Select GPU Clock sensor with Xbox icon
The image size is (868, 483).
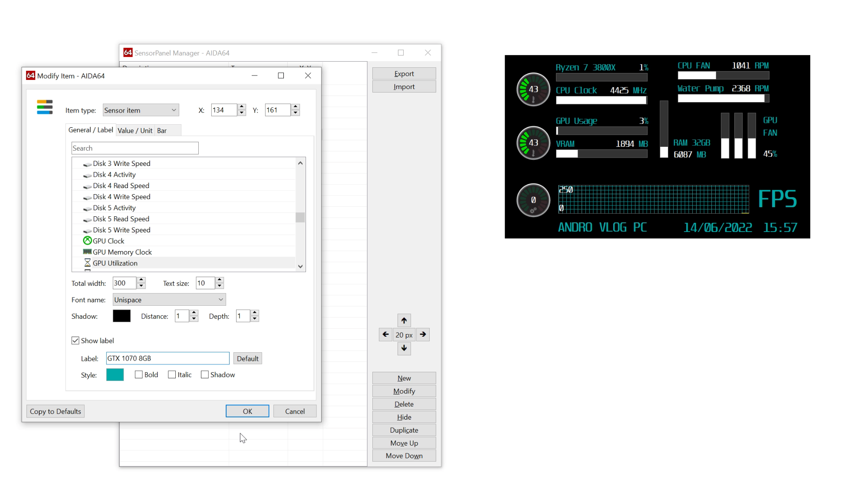pyautogui.click(x=108, y=241)
